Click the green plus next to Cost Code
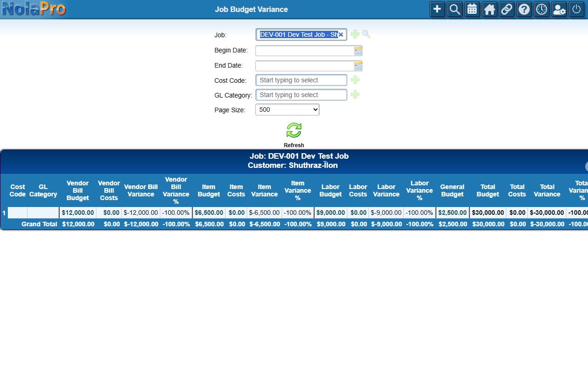This screenshot has width=588, height=368. (x=355, y=80)
